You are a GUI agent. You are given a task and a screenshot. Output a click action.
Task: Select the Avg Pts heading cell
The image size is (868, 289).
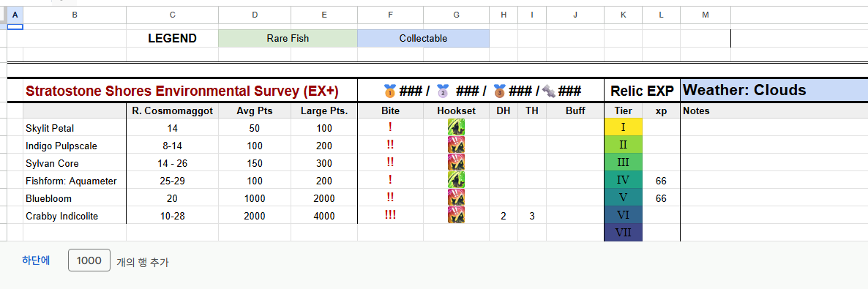[x=255, y=110]
